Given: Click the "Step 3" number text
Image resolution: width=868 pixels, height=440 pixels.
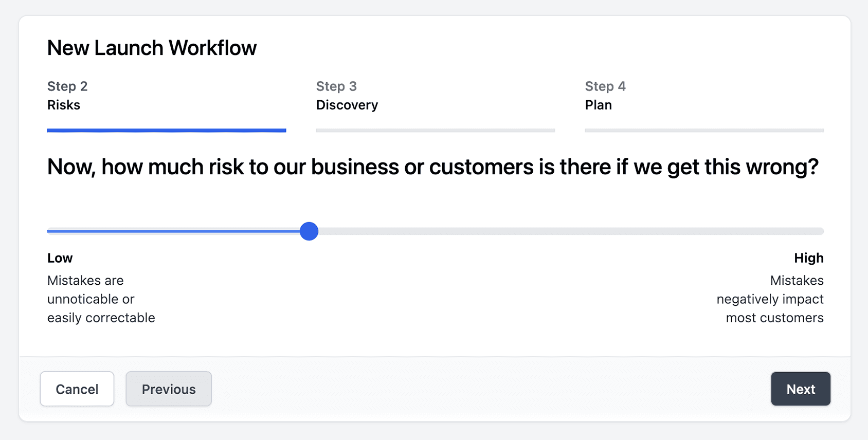Looking at the screenshot, I should [336, 86].
